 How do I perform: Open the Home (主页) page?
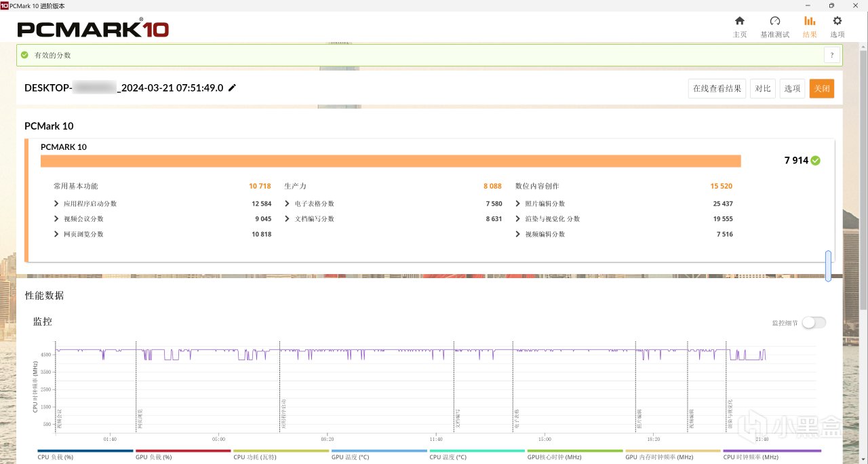click(x=740, y=26)
